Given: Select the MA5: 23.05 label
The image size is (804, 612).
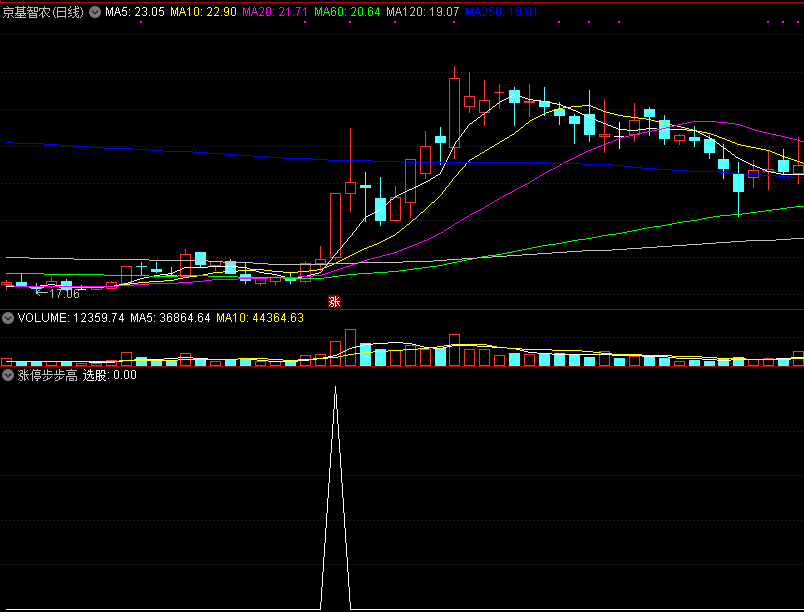Looking at the screenshot, I should click(x=135, y=12).
